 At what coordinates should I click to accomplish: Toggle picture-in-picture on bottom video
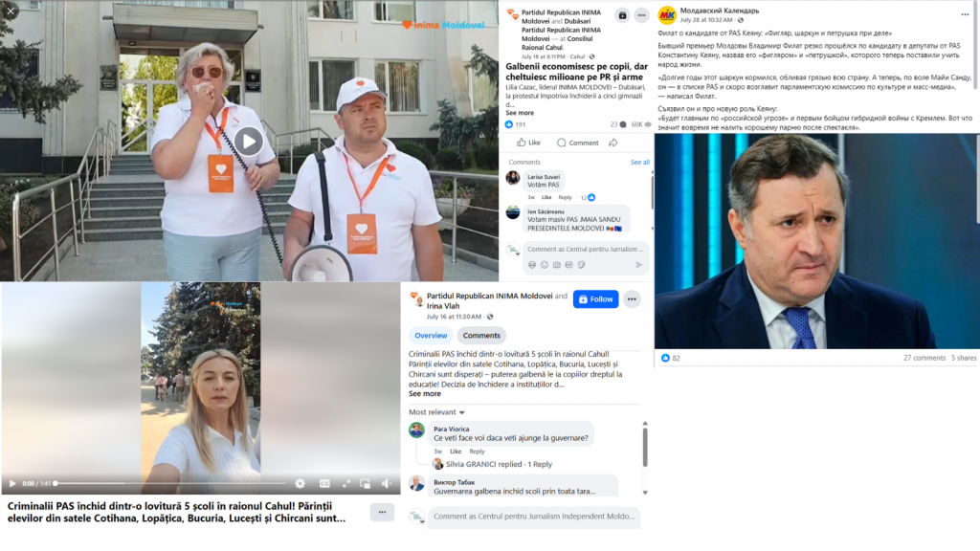[x=366, y=483]
